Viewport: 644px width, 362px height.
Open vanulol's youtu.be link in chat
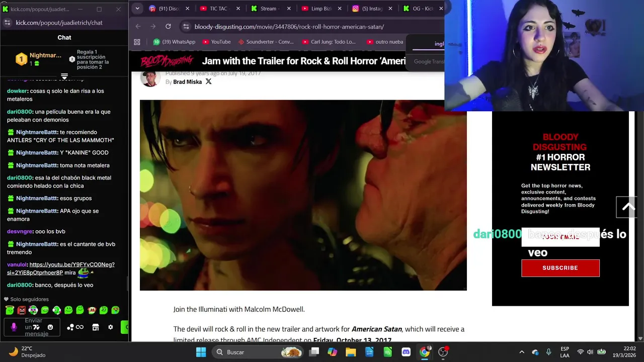point(61,268)
